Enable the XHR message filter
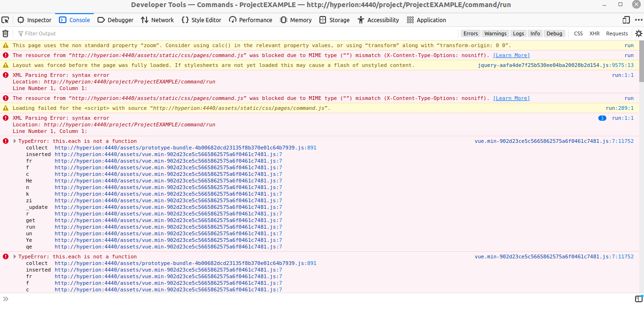Screen dimensions: 644x314 coord(594,33)
